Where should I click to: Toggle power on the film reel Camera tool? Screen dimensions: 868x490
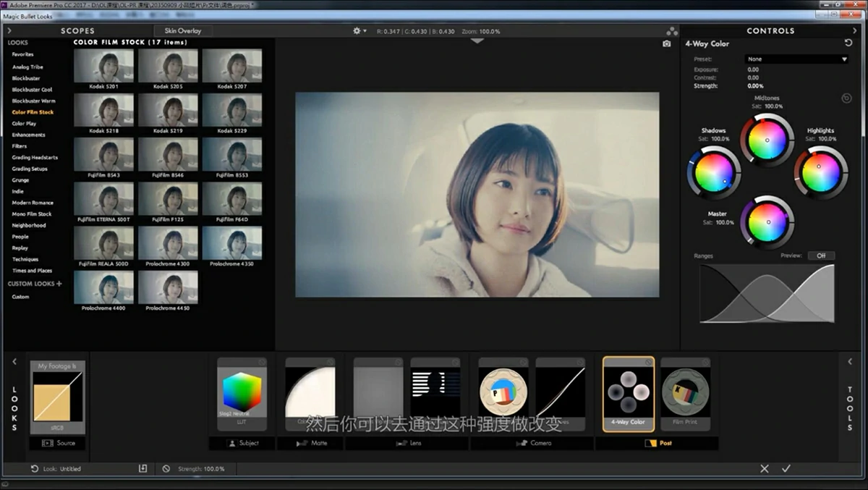coord(522,362)
